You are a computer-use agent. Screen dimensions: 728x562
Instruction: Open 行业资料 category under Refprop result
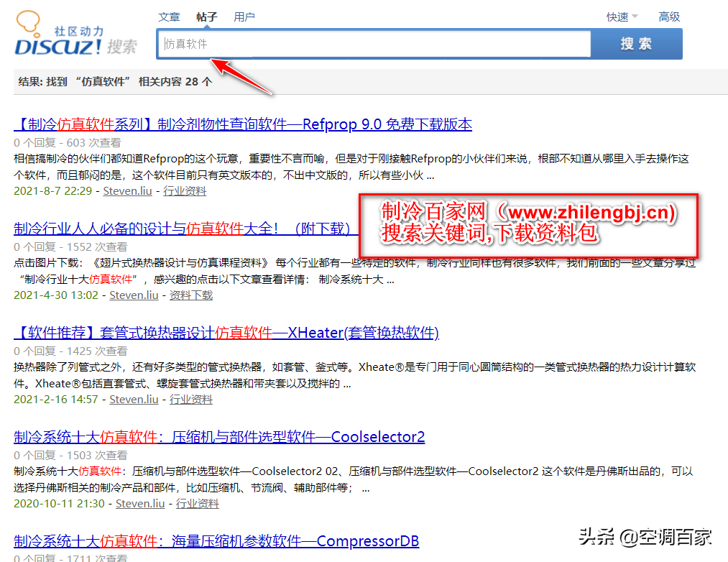tap(185, 191)
